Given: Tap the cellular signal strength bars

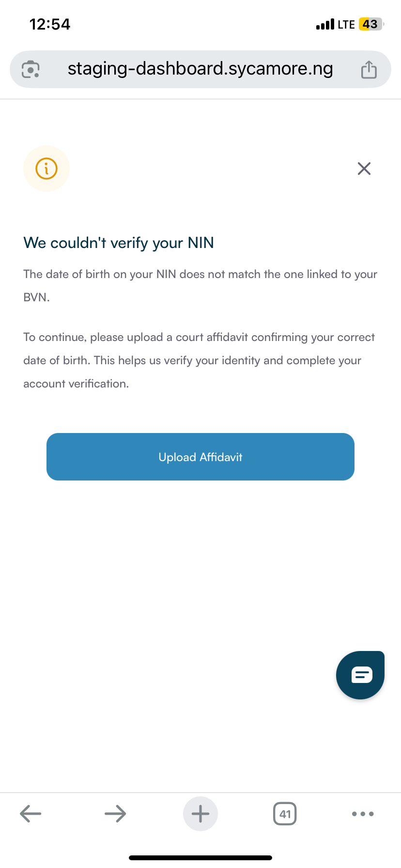Looking at the screenshot, I should tap(325, 25).
